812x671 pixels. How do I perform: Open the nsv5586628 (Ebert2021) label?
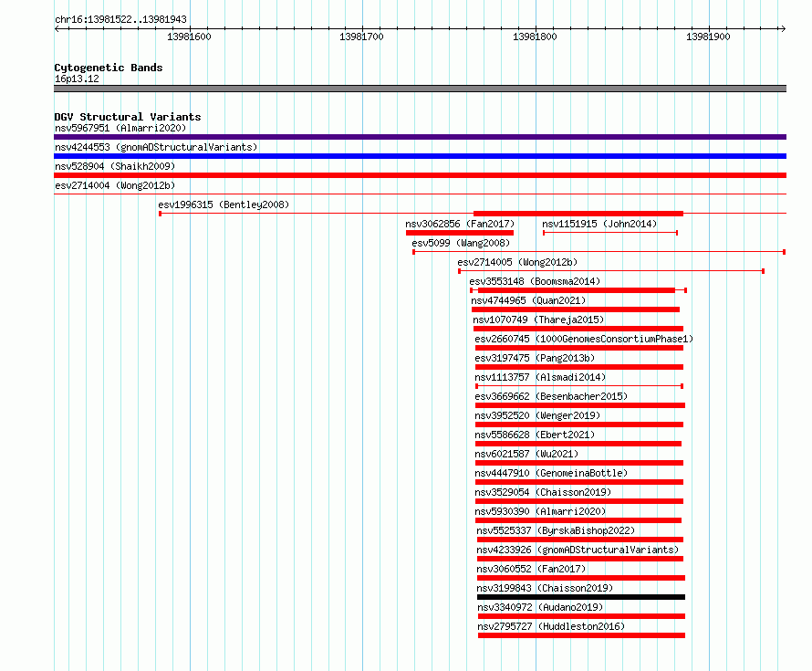pos(535,435)
